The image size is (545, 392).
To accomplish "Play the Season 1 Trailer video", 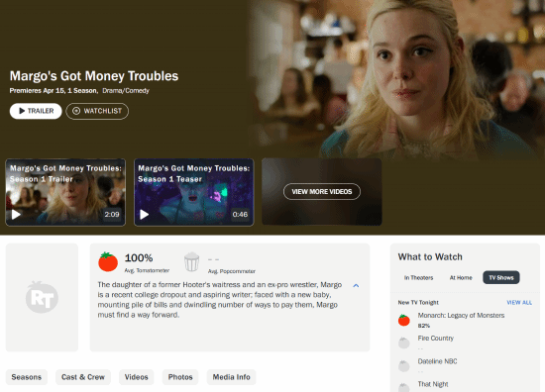I will [65, 192].
